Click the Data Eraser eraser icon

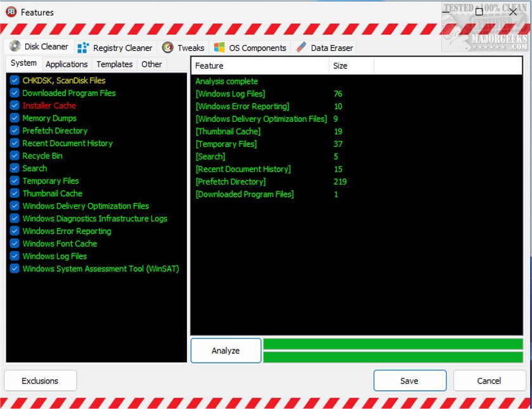coord(301,47)
